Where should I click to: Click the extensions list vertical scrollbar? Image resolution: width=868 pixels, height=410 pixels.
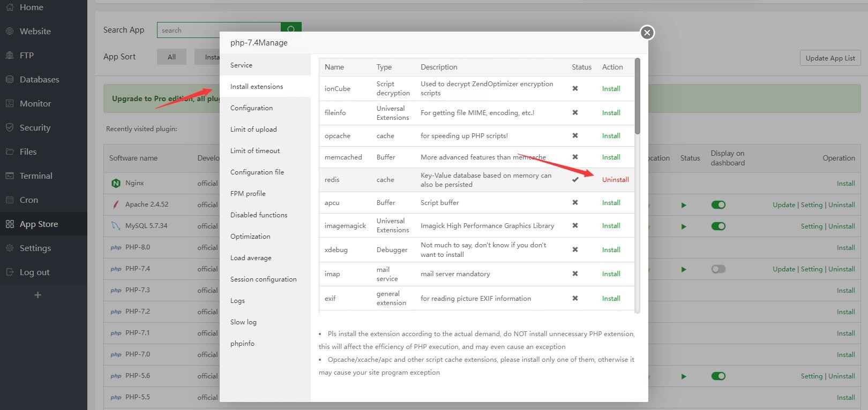[637, 96]
